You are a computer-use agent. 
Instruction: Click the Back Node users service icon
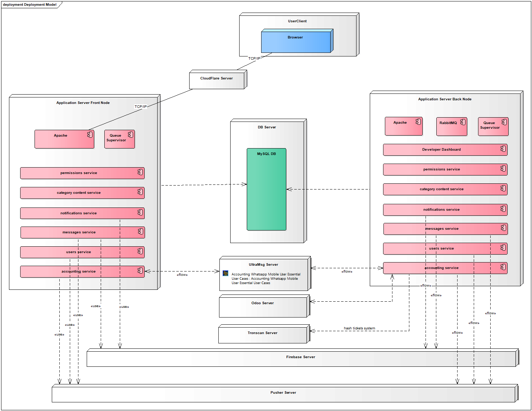pos(503,247)
